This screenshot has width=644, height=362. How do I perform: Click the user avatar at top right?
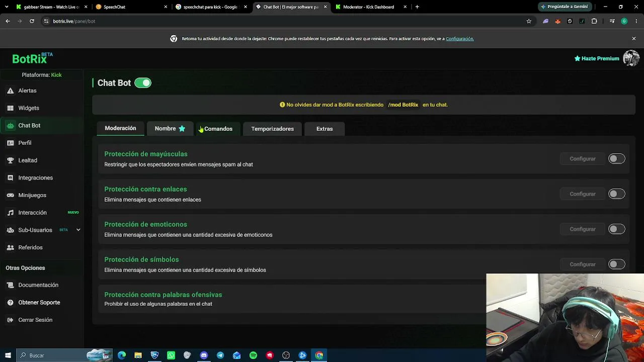point(631,58)
